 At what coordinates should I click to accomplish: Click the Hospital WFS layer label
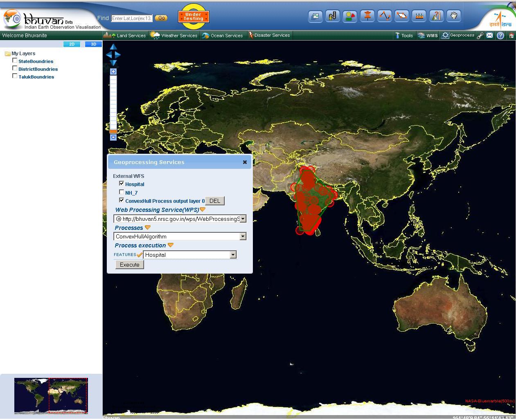tap(135, 184)
